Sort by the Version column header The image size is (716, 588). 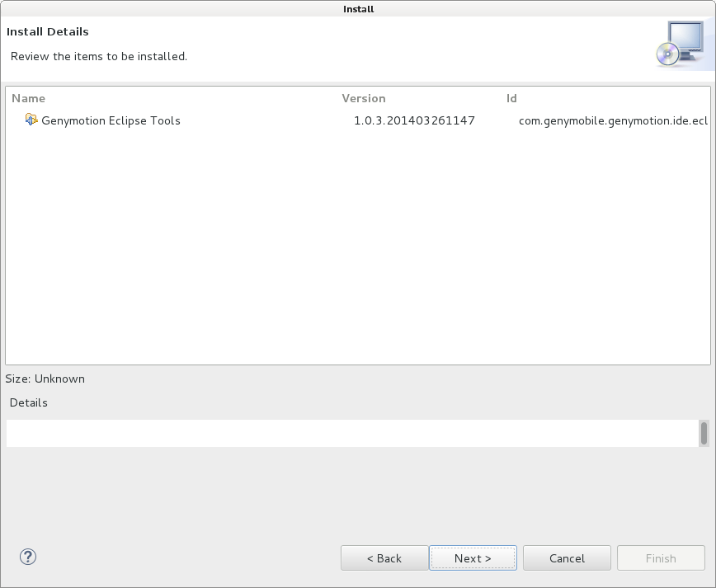pos(364,99)
